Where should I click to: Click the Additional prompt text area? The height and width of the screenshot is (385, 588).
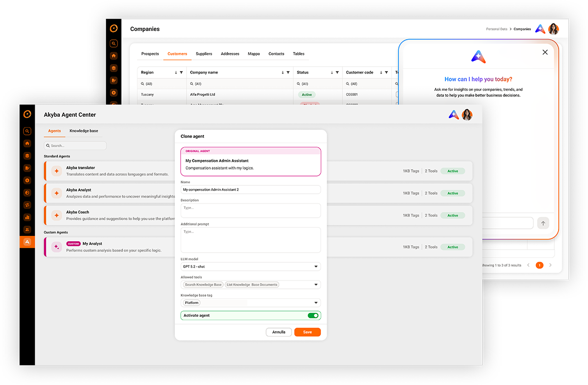click(250, 240)
